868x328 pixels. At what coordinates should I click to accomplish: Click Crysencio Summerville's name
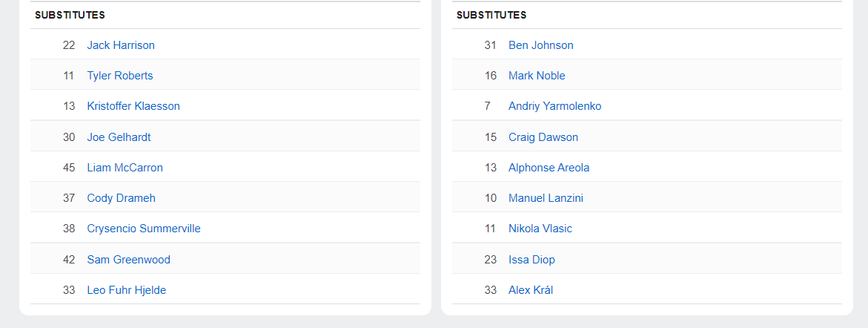(144, 229)
